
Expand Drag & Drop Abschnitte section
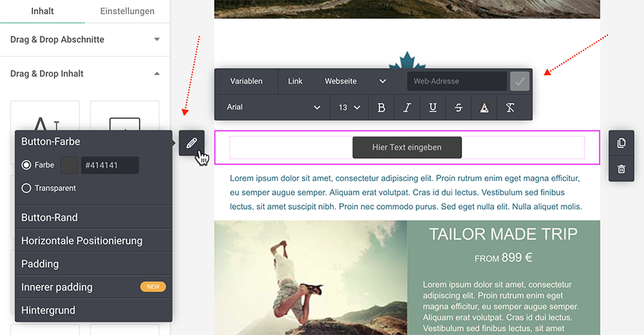click(84, 39)
